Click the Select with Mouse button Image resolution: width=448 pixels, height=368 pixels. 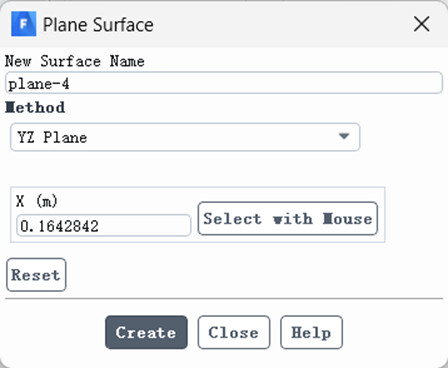(x=288, y=219)
